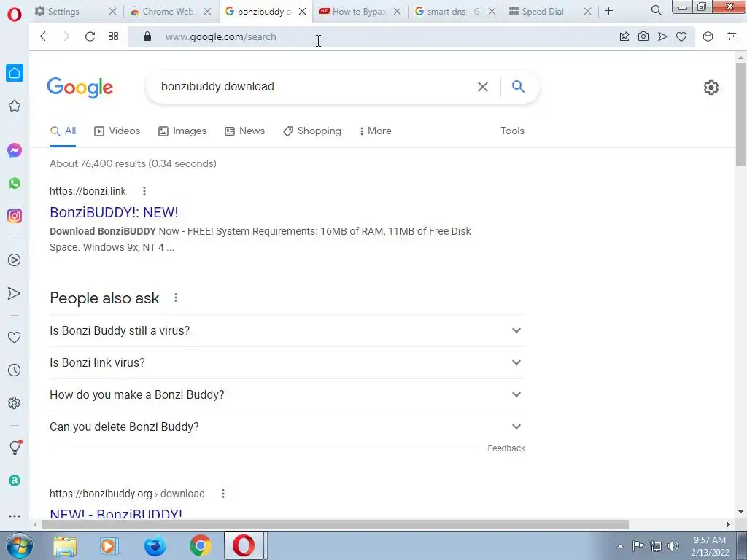This screenshot has height=560, width=747.
Task: Open My Flow send icon in address bar
Action: click(x=662, y=36)
